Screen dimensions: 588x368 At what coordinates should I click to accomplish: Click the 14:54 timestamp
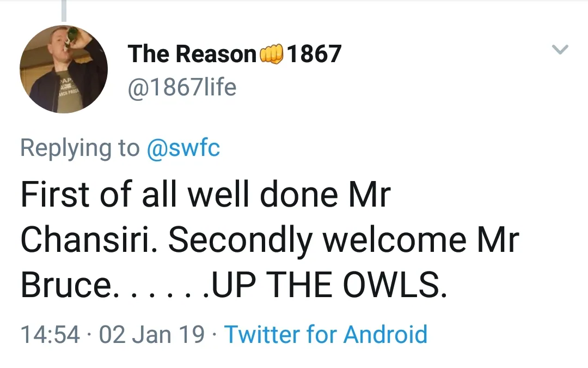coord(50,334)
